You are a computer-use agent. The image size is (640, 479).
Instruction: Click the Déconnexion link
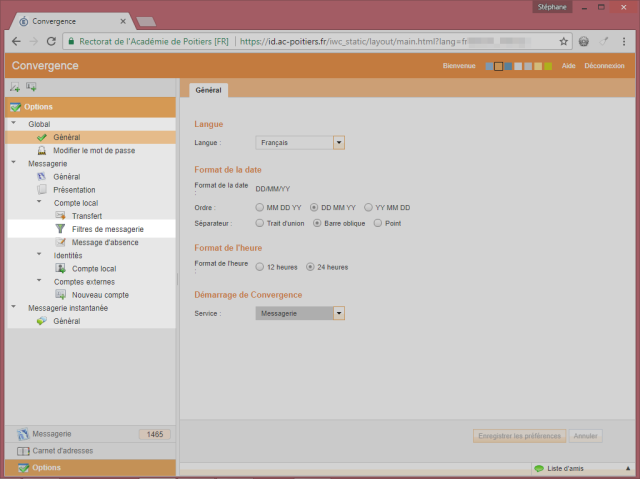pos(604,66)
